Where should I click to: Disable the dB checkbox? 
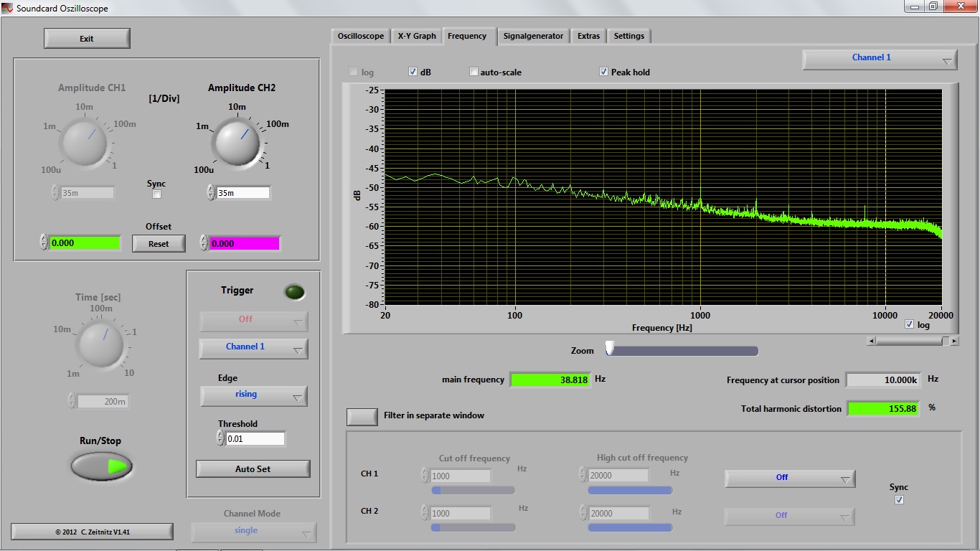tap(413, 72)
